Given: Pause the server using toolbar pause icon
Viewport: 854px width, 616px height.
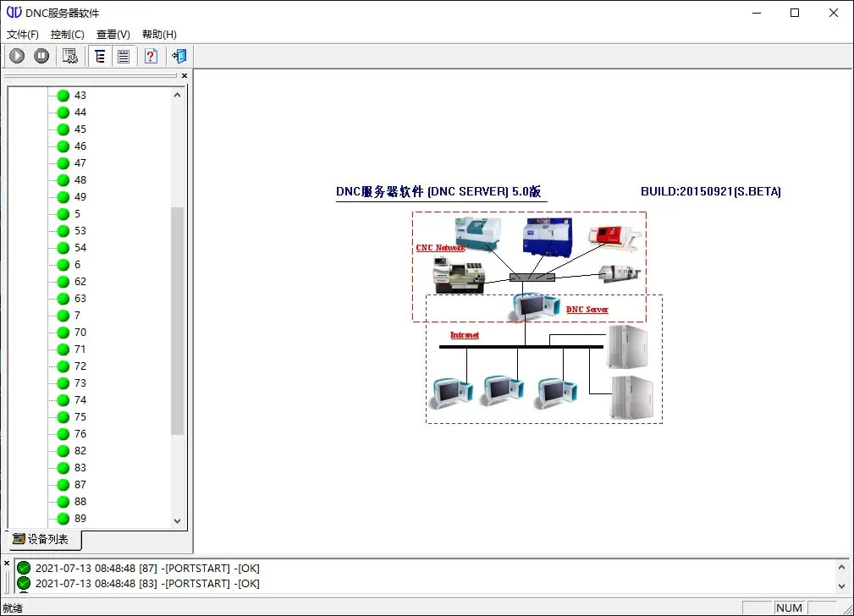Looking at the screenshot, I should tap(41, 56).
